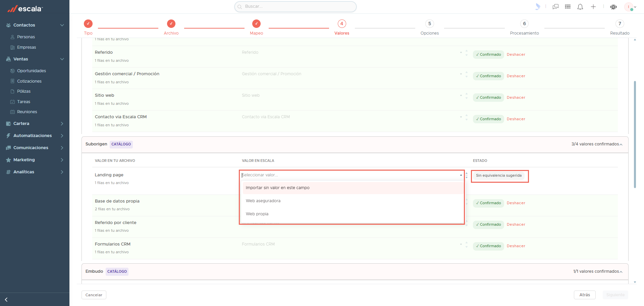Click the inner list scroll-down arrow
Image resolution: width=644 pixels, height=306 pixels.
tap(635, 282)
